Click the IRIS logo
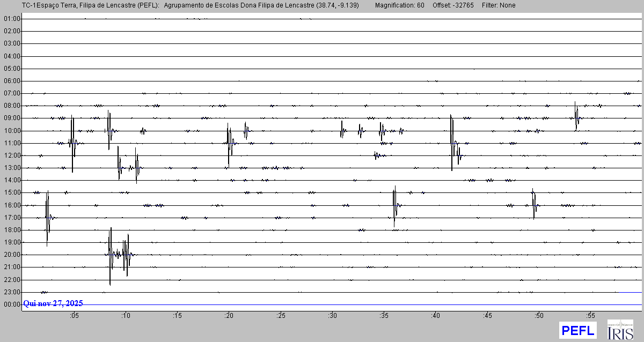 click(620, 330)
